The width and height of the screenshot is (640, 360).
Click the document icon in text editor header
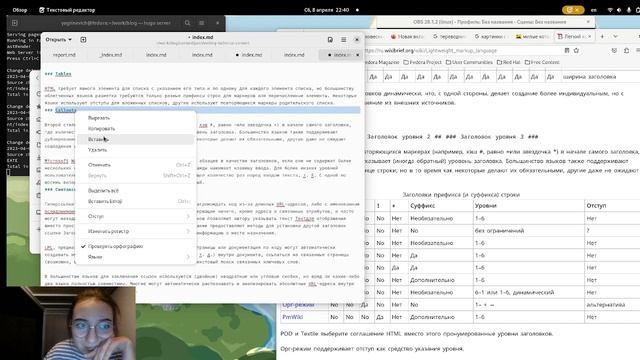point(330,40)
